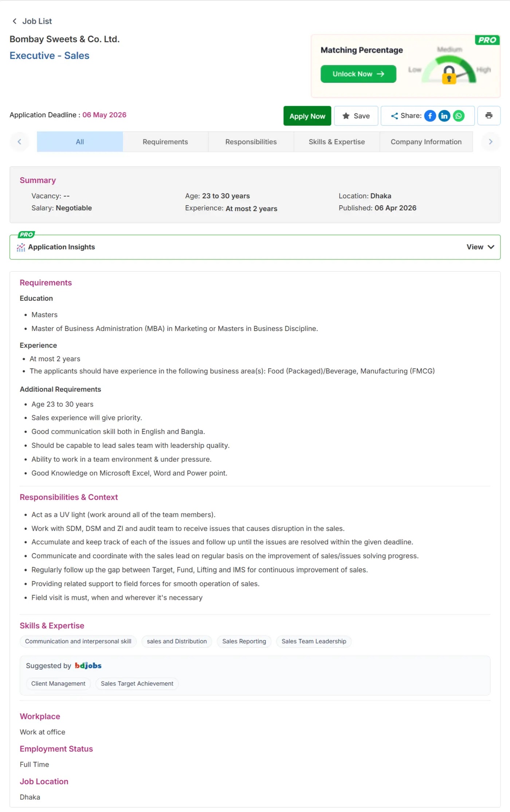Open the Responsibilities tab
The width and height of the screenshot is (510, 812).
pyautogui.click(x=251, y=142)
